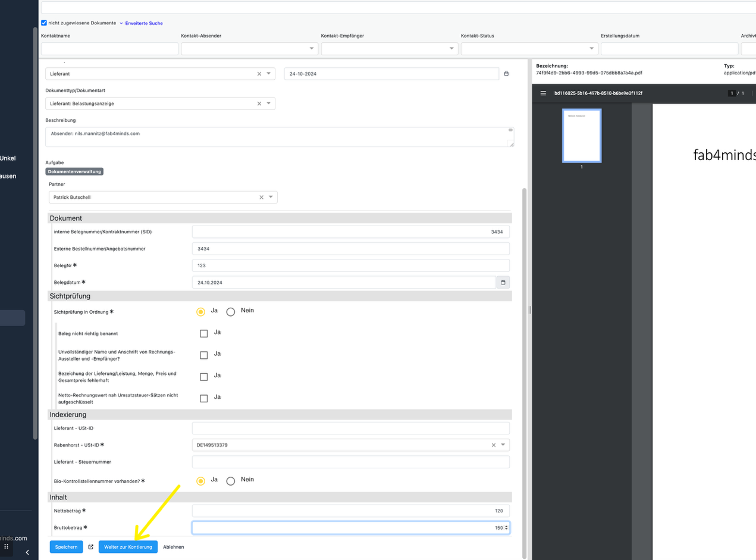Open the Kontakt-Status filter dropdown
756x560 pixels.
click(592, 49)
